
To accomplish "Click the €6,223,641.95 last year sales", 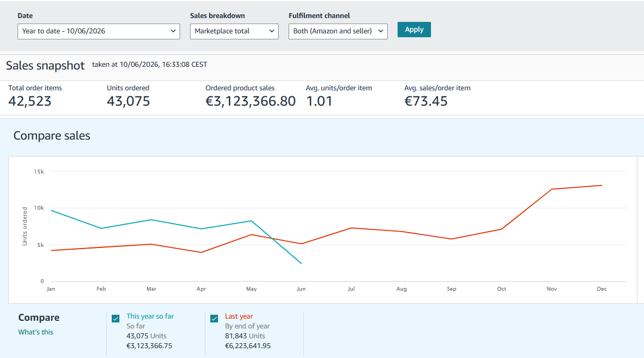I will point(248,346).
